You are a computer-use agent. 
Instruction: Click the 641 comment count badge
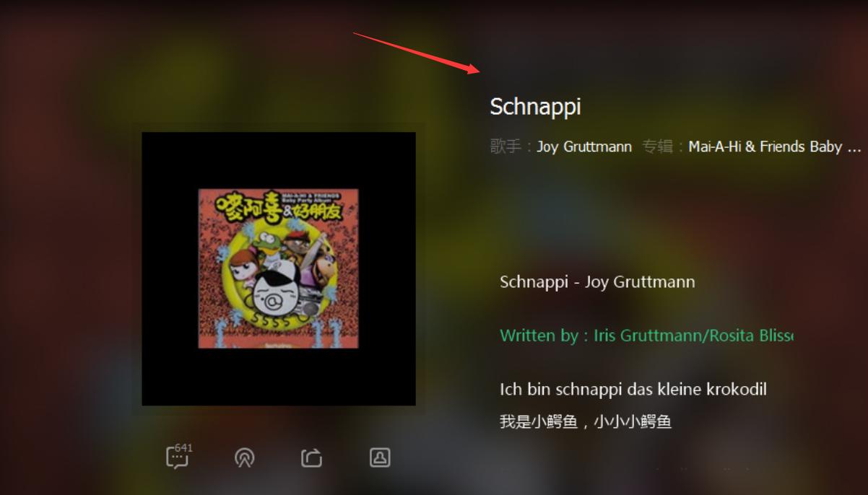pos(184,448)
